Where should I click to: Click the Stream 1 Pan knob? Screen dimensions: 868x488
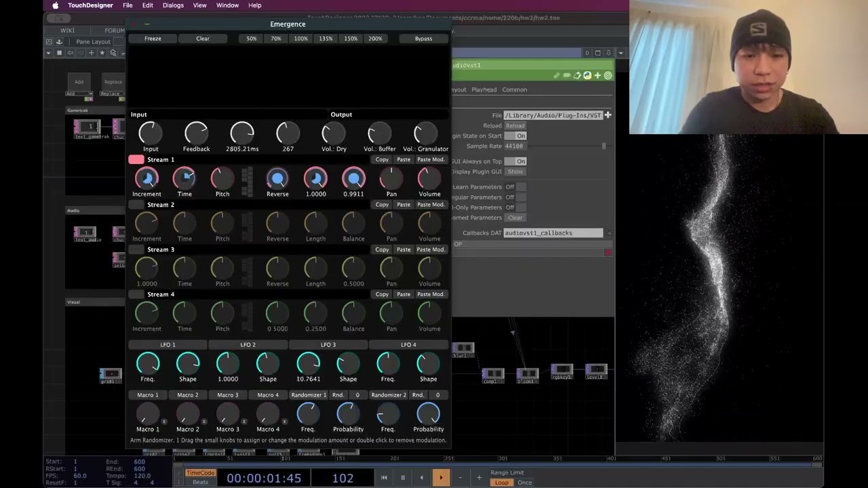click(x=391, y=178)
